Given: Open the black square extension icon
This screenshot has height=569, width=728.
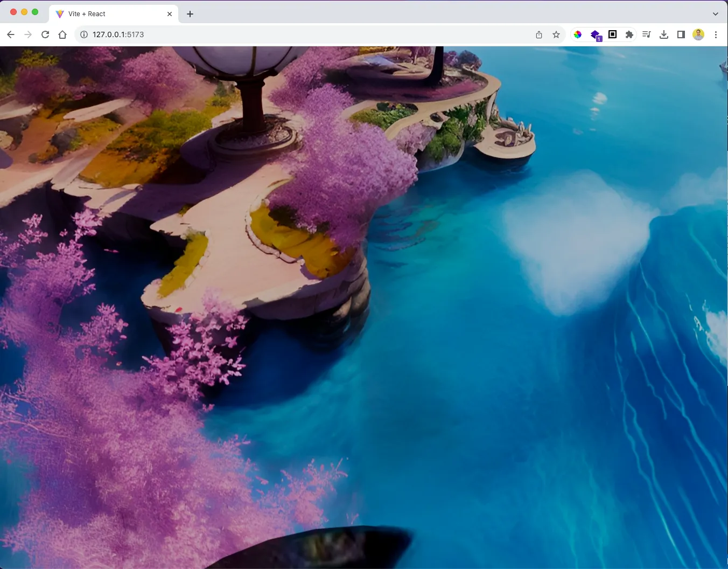Looking at the screenshot, I should click(612, 34).
